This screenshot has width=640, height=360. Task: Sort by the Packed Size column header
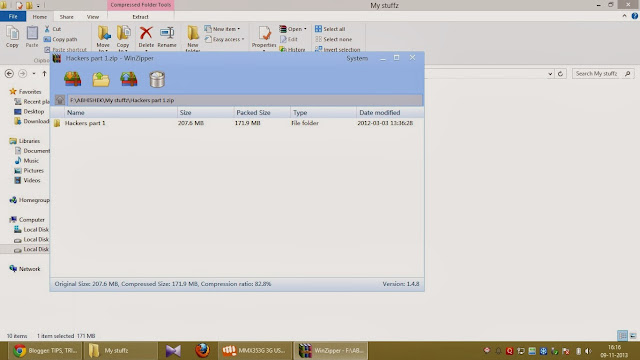click(262, 112)
